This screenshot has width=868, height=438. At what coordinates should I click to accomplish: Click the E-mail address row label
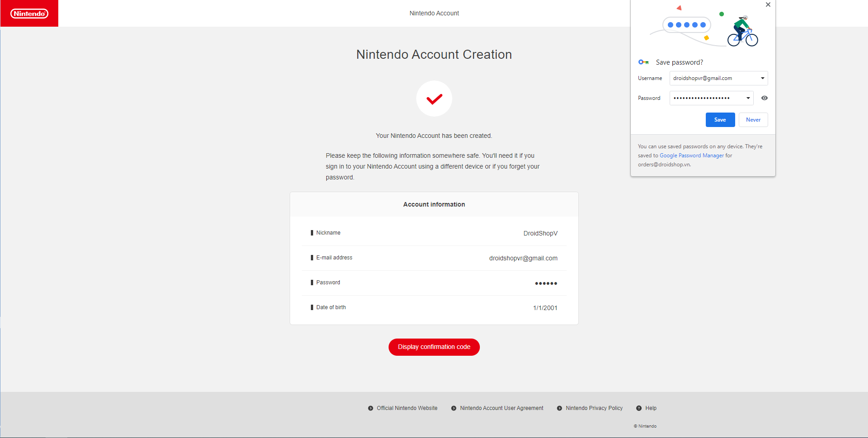pyautogui.click(x=334, y=258)
